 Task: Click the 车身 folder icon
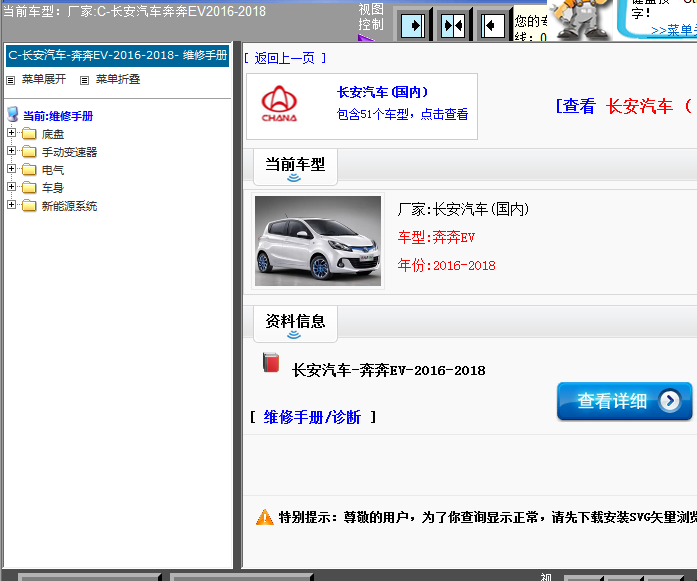pyautogui.click(x=29, y=187)
